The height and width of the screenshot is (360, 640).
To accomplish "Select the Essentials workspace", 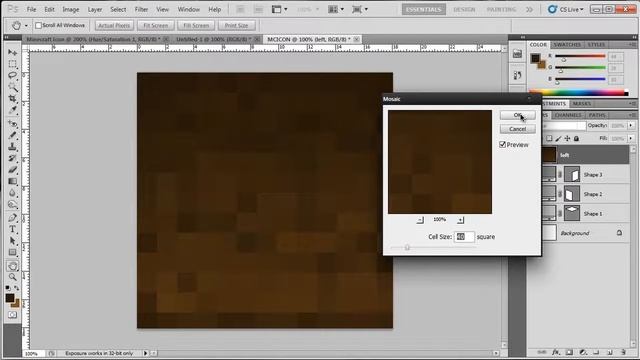I will coord(424,9).
